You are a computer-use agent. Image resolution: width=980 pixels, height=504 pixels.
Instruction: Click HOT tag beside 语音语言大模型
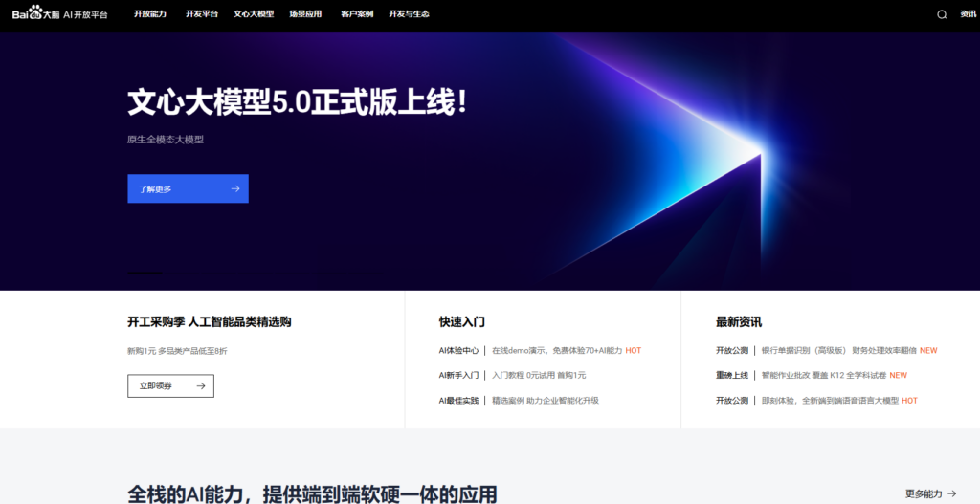[909, 401]
